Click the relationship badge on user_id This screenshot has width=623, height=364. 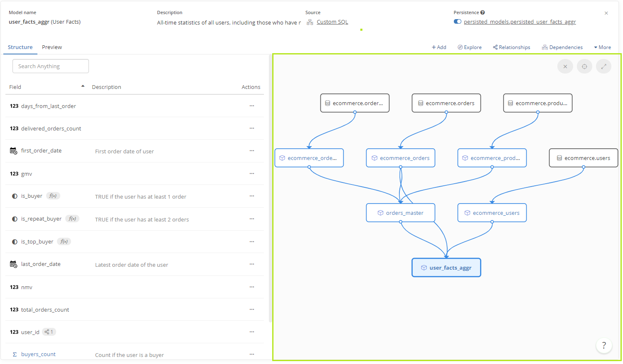point(49,332)
